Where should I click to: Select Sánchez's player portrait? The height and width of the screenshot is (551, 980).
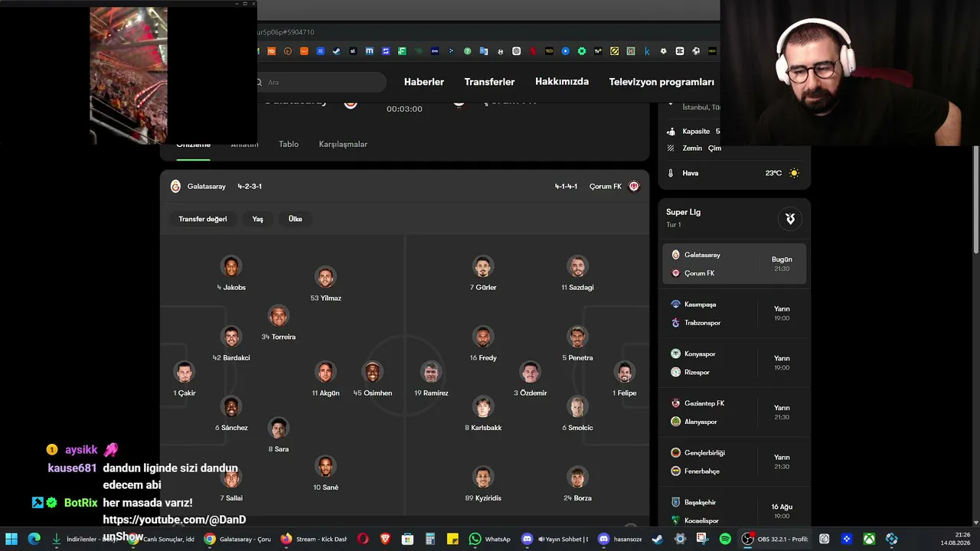click(231, 406)
